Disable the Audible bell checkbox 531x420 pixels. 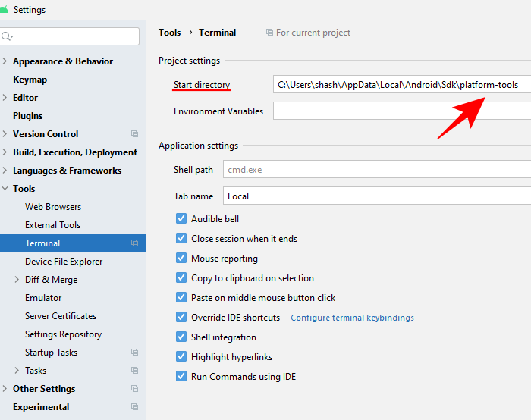point(181,219)
